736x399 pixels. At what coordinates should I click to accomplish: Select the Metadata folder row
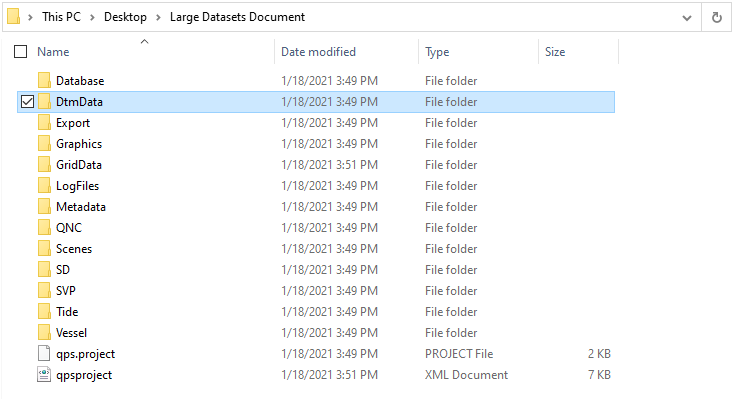[316, 207]
